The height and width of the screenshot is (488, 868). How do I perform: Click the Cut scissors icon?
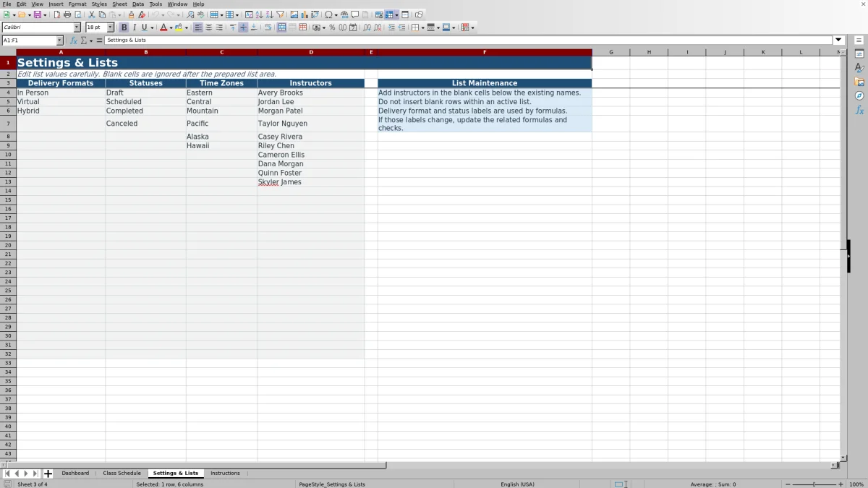[91, 14]
